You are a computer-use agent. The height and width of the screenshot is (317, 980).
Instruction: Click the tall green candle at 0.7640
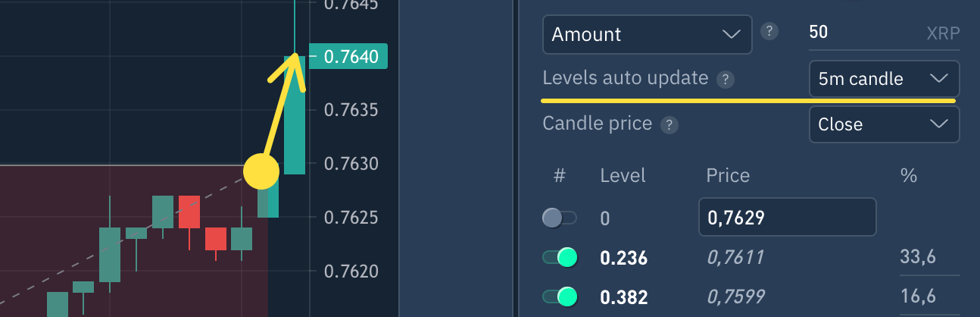point(295,114)
